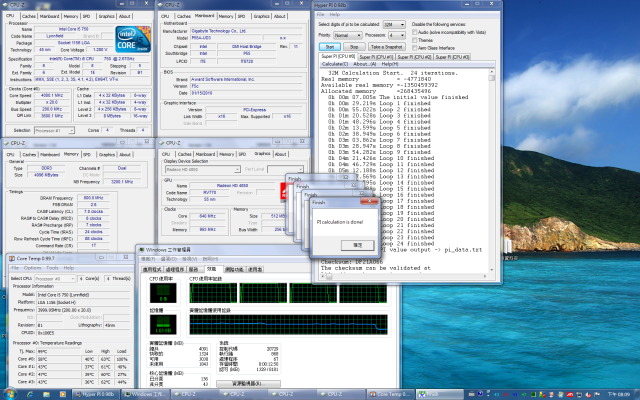The image size is (640, 400).
Task: Open Core Temp Select CPU dropdown
Action: [55, 278]
